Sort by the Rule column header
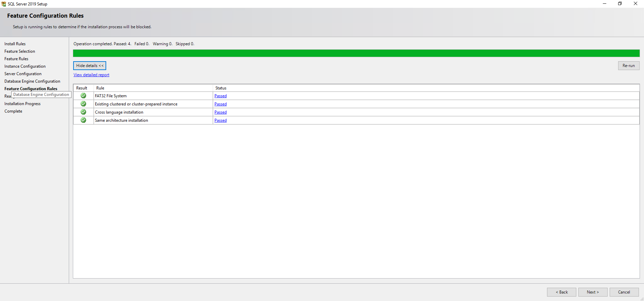 pyautogui.click(x=100, y=88)
